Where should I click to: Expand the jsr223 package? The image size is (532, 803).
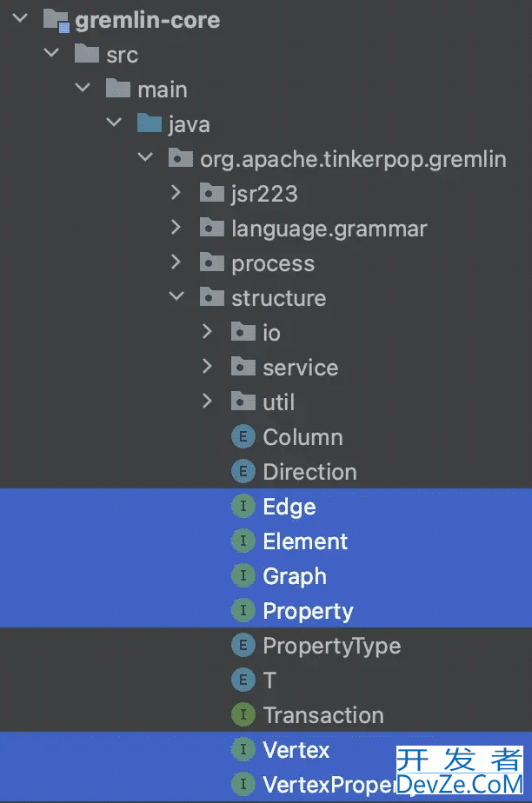click(176, 192)
